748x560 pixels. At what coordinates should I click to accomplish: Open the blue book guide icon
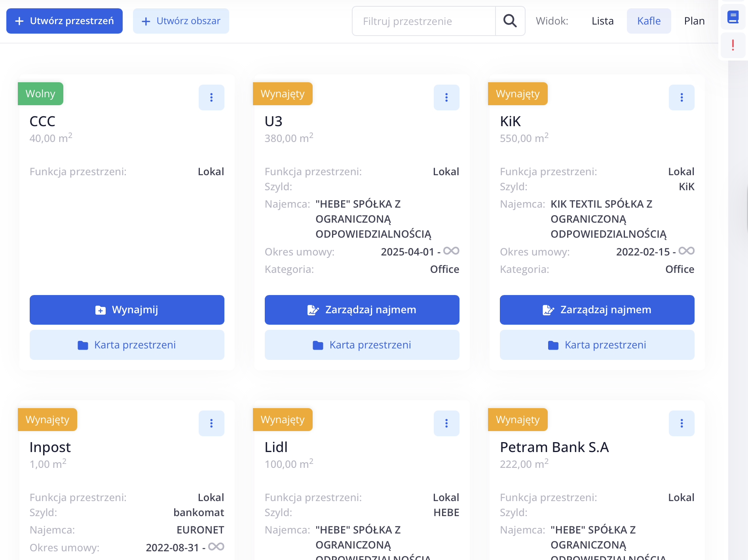733,17
